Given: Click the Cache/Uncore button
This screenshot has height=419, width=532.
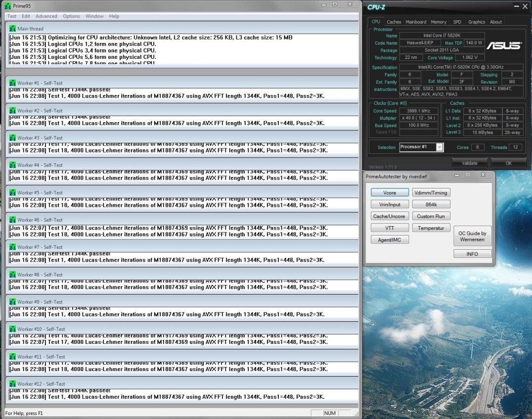Looking at the screenshot, I should [x=390, y=216].
